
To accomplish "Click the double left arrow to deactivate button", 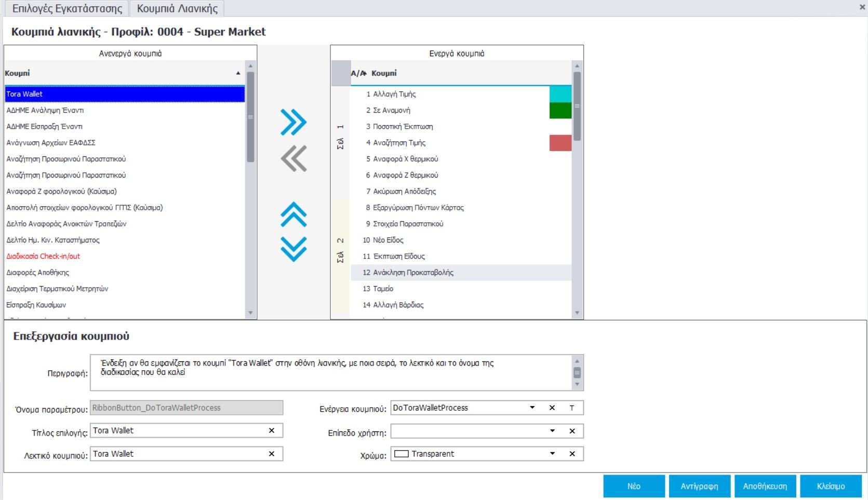I will pos(293,158).
